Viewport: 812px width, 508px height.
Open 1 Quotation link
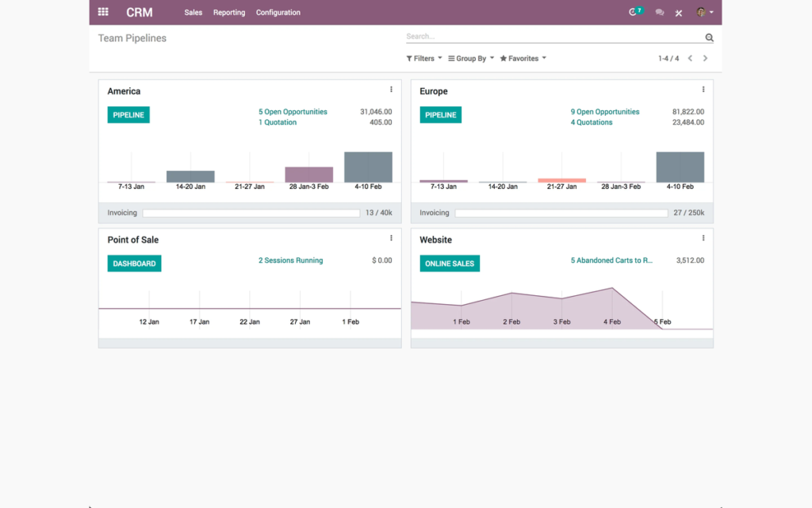(x=278, y=122)
